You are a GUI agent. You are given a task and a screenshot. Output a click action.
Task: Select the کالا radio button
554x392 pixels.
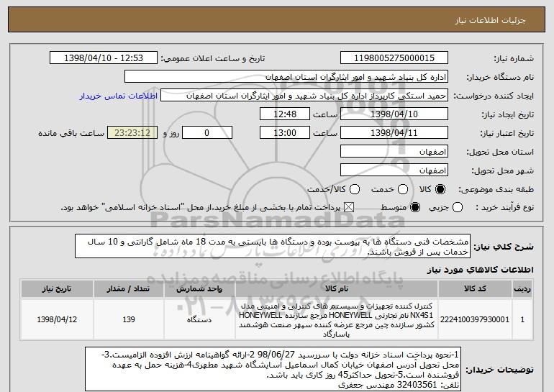[x=440, y=189]
